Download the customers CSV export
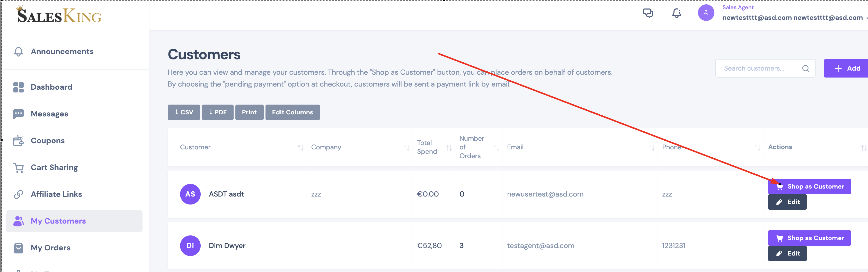This screenshot has width=868, height=272. coord(184,112)
